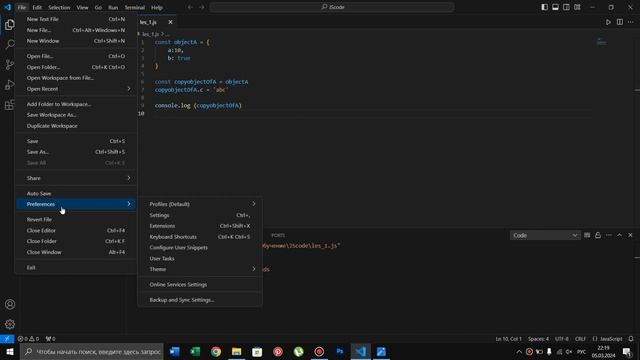
Task: Choose Open Folder... menu entry
Action: click(76, 67)
